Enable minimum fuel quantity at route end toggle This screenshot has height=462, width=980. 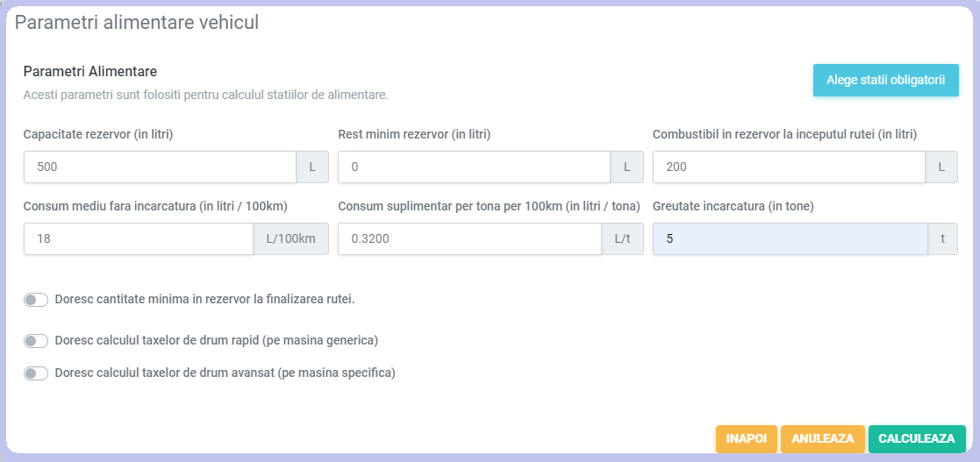36,300
